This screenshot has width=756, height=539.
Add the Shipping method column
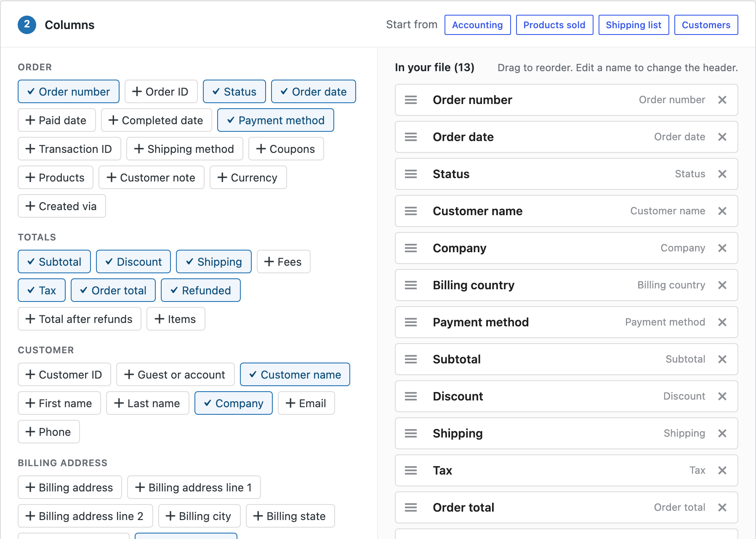[185, 149]
